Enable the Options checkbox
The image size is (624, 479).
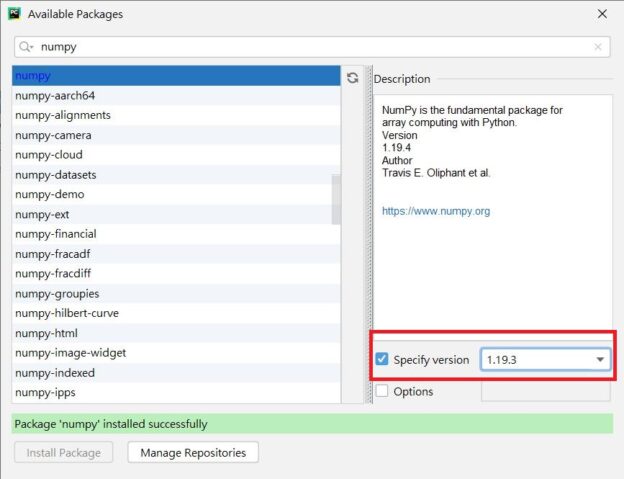click(382, 392)
